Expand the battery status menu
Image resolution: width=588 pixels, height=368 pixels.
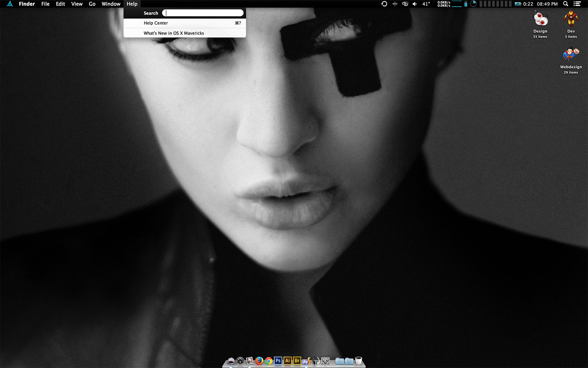pyautogui.click(x=518, y=4)
